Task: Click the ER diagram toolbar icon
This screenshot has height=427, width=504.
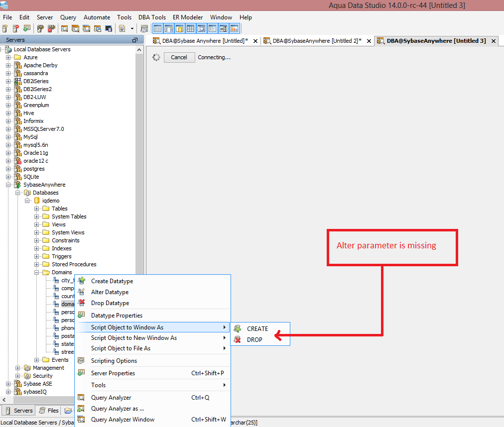Action: [224, 28]
